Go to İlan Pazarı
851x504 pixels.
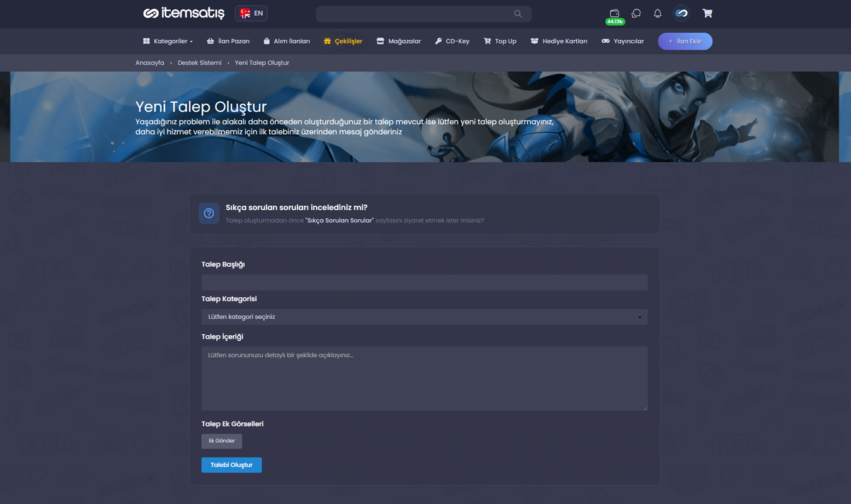[228, 41]
